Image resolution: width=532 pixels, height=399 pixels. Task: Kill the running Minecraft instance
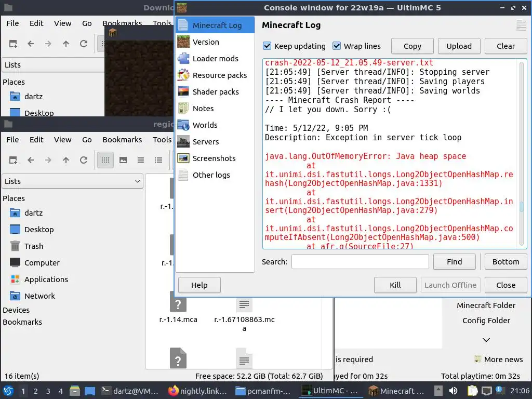395,285
